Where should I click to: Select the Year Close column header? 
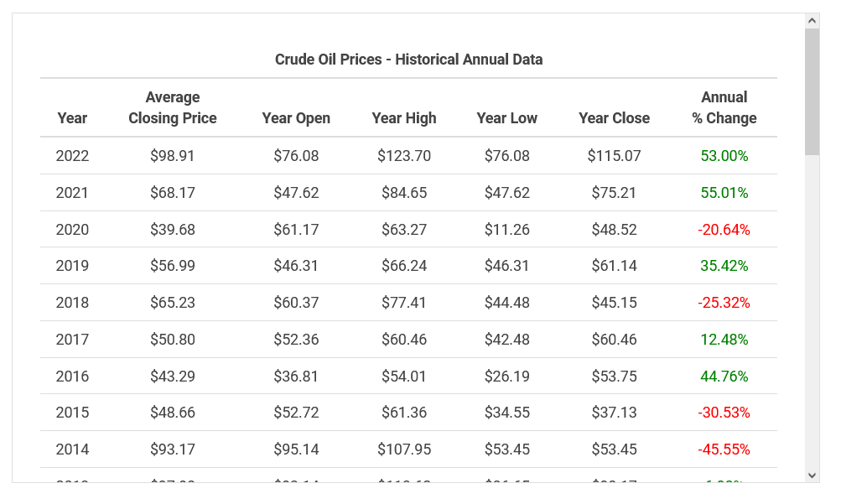614,118
